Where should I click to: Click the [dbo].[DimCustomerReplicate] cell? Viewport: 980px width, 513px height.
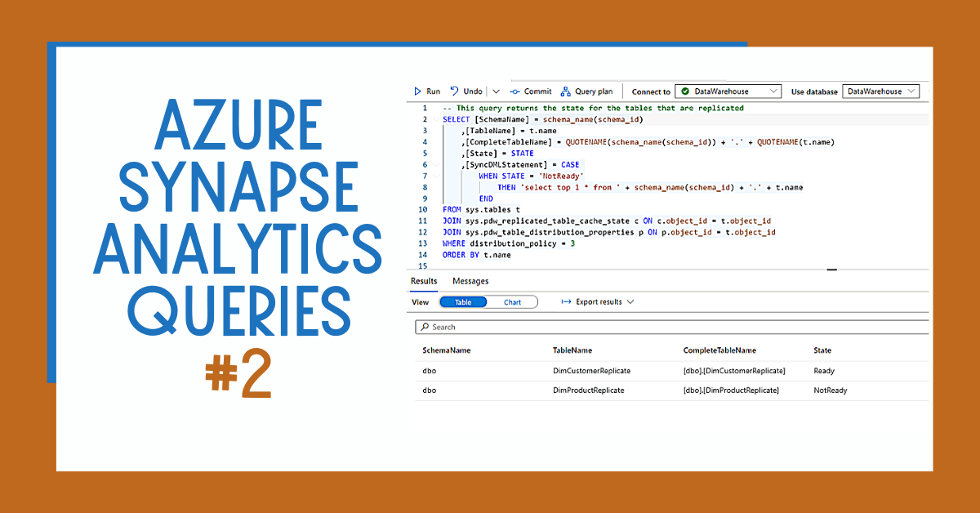(x=734, y=371)
